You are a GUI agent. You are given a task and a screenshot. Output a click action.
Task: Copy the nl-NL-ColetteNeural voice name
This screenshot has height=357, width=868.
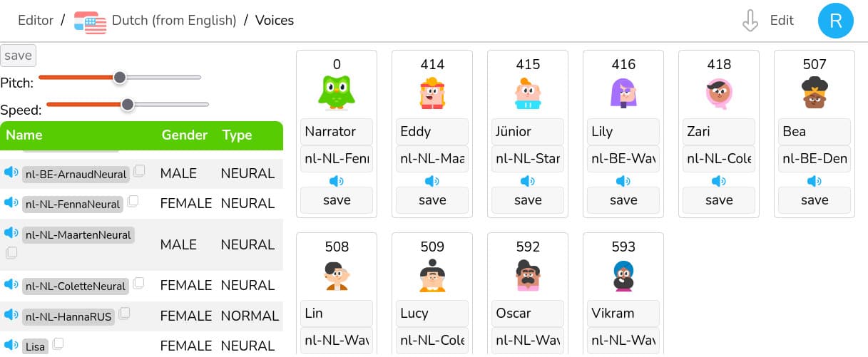click(139, 284)
